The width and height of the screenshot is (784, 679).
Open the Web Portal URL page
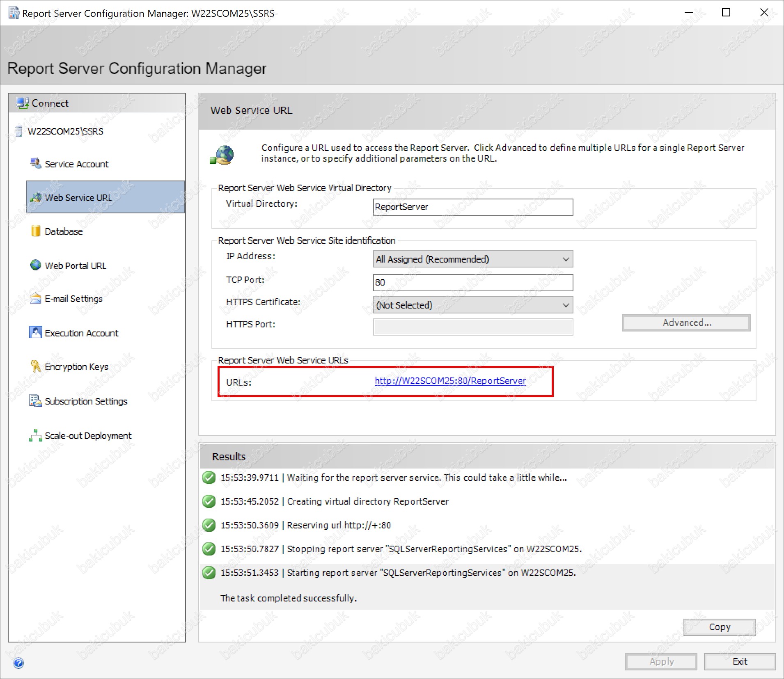76,266
